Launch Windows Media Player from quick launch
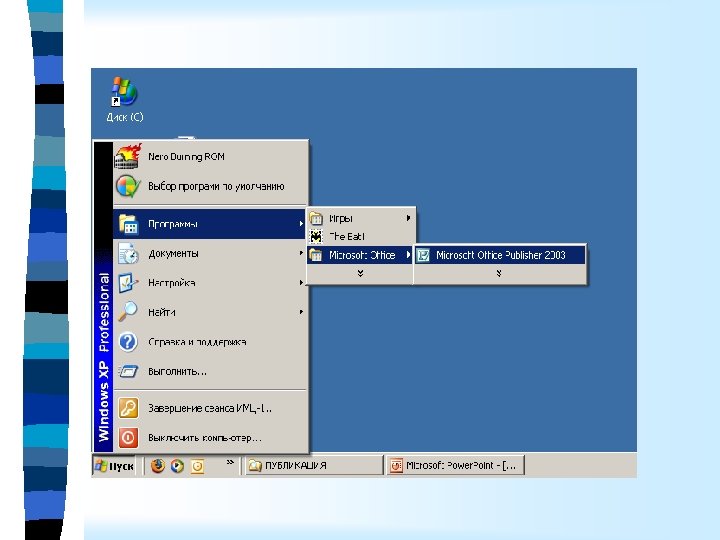The width and height of the screenshot is (720, 540). tap(177, 466)
